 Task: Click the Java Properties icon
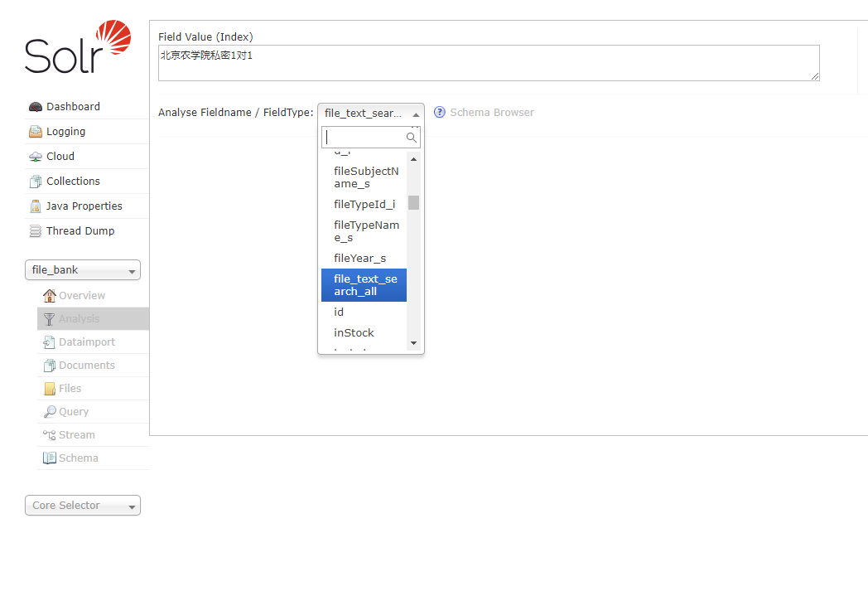(36, 206)
